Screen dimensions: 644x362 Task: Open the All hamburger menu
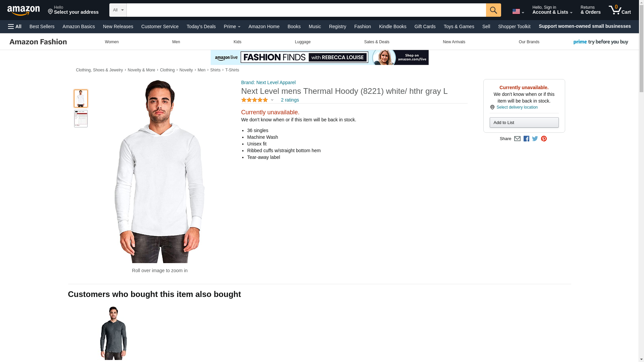pos(15,26)
